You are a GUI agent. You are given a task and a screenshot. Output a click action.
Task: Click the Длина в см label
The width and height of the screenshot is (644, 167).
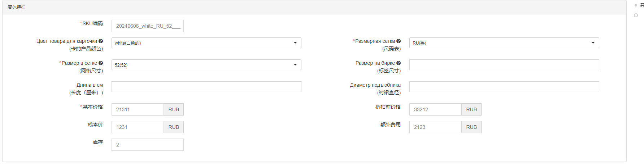tap(90, 85)
